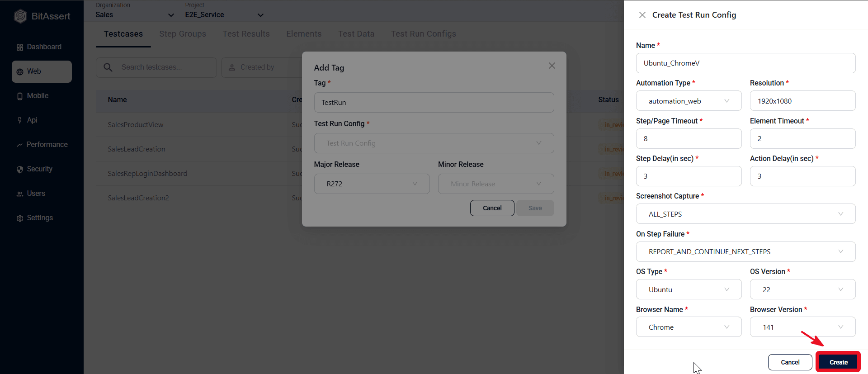
Task: Open the Screenshot Capture ALL_STEPS dropdown
Action: (x=745, y=214)
